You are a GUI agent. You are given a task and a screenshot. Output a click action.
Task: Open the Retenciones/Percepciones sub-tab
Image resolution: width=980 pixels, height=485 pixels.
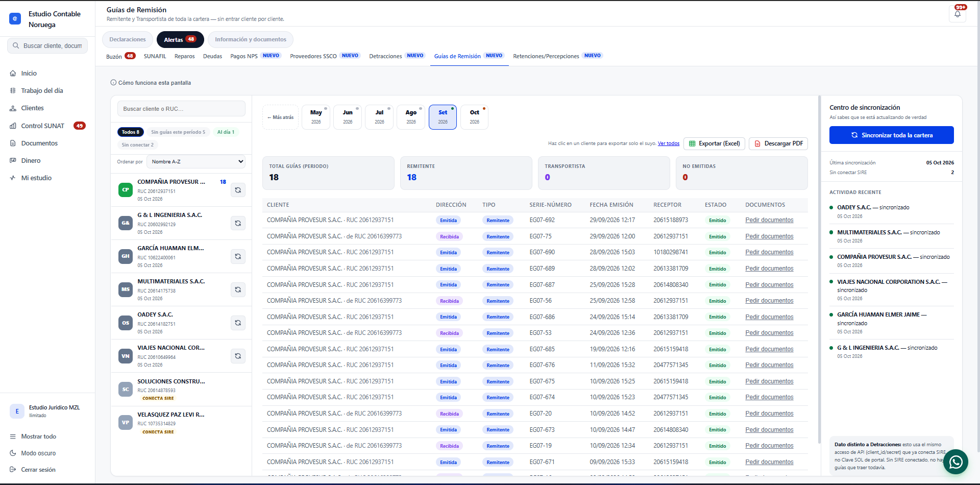[558, 56]
